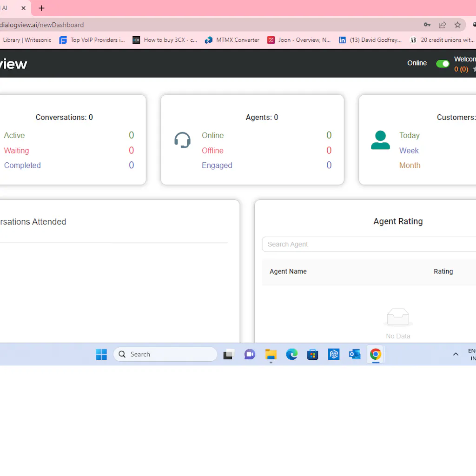
Task: Expand the hidden system tray icons chevron
Action: 456,354
